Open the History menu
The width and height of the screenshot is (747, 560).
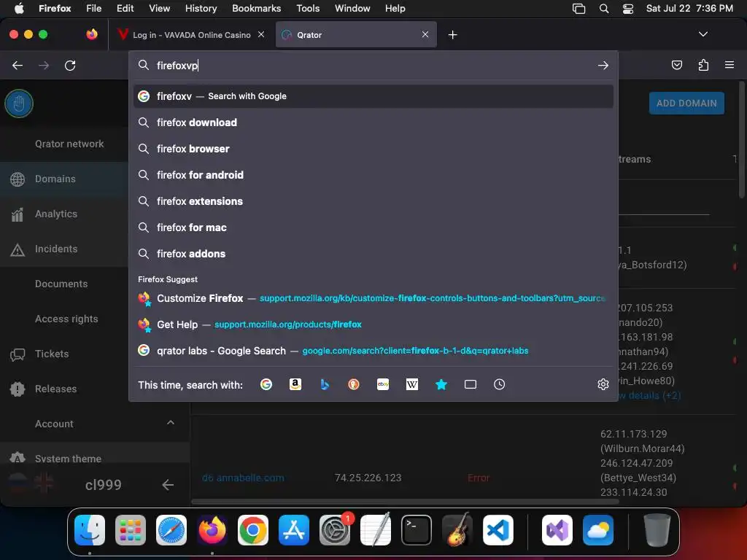(201, 9)
